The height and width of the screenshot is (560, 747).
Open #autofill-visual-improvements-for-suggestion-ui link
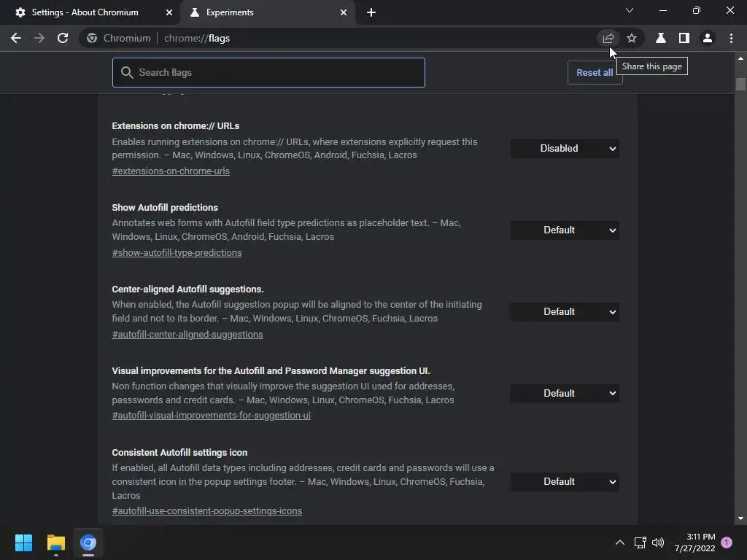pyautogui.click(x=211, y=415)
